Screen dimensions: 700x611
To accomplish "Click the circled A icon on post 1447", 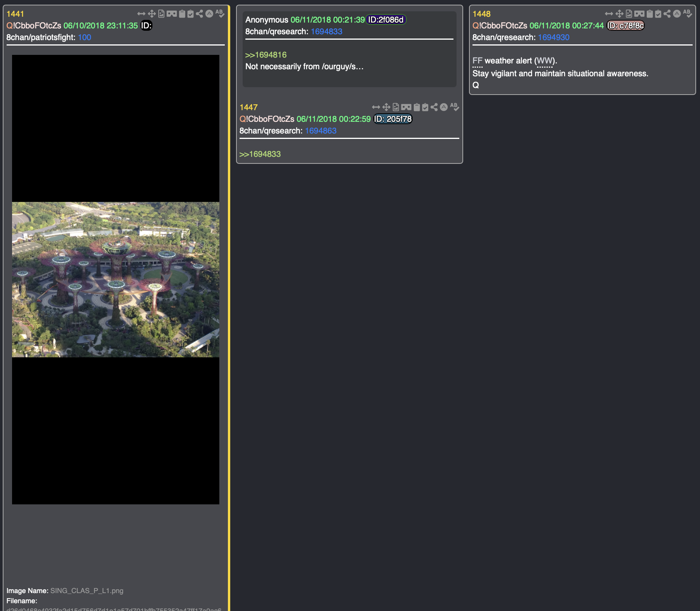I will click(x=444, y=107).
